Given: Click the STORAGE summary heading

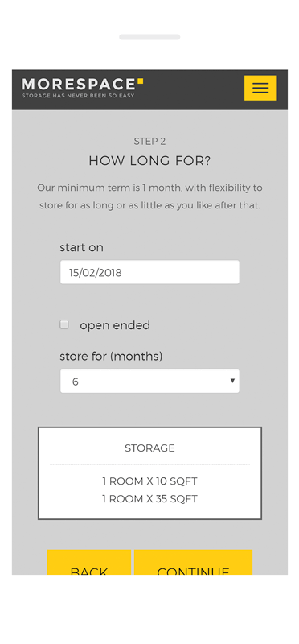Looking at the screenshot, I should click(149, 448).
